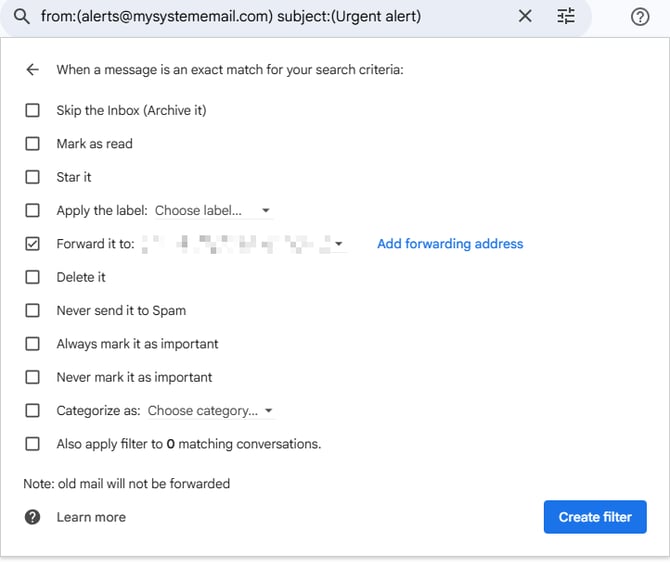
Task: Enable Skip the Inbox (Archive it)
Action: coord(33,110)
